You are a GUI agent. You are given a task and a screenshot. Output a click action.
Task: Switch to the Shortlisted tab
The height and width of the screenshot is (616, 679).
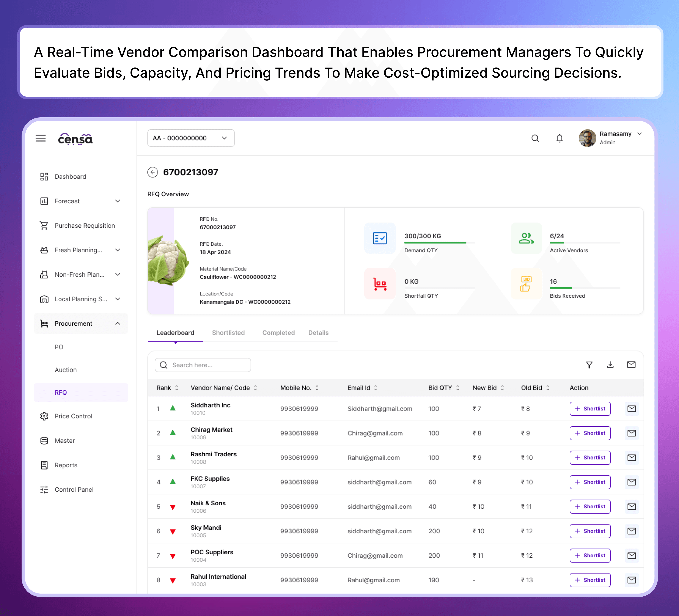(x=228, y=332)
